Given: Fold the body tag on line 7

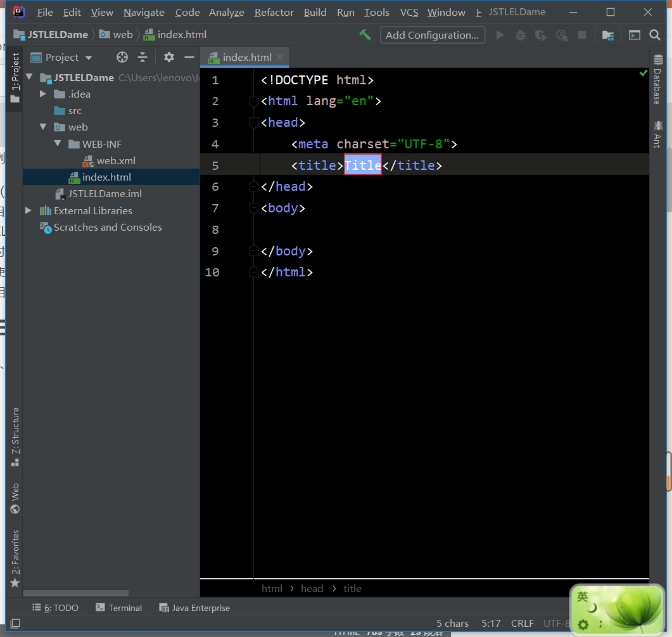Looking at the screenshot, I should pos(253,208).
